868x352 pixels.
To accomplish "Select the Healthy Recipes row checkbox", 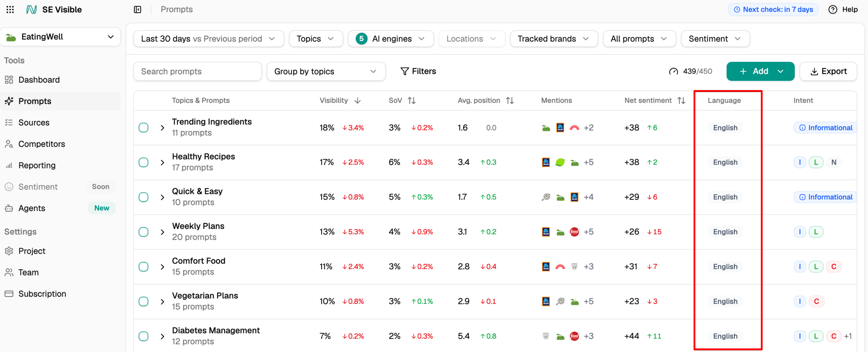I will click(143, 163).
